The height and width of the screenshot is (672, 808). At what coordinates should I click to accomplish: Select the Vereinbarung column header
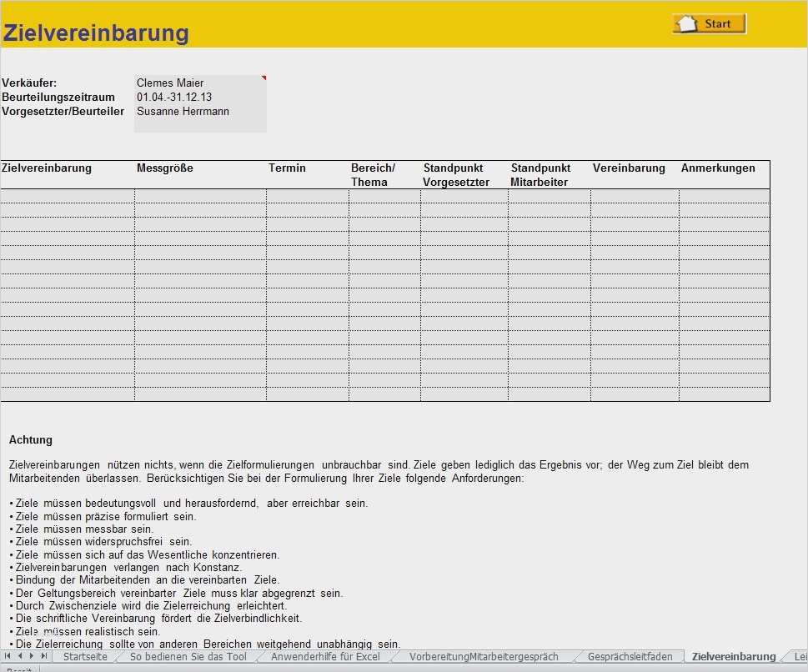click(x=629, y=168)
